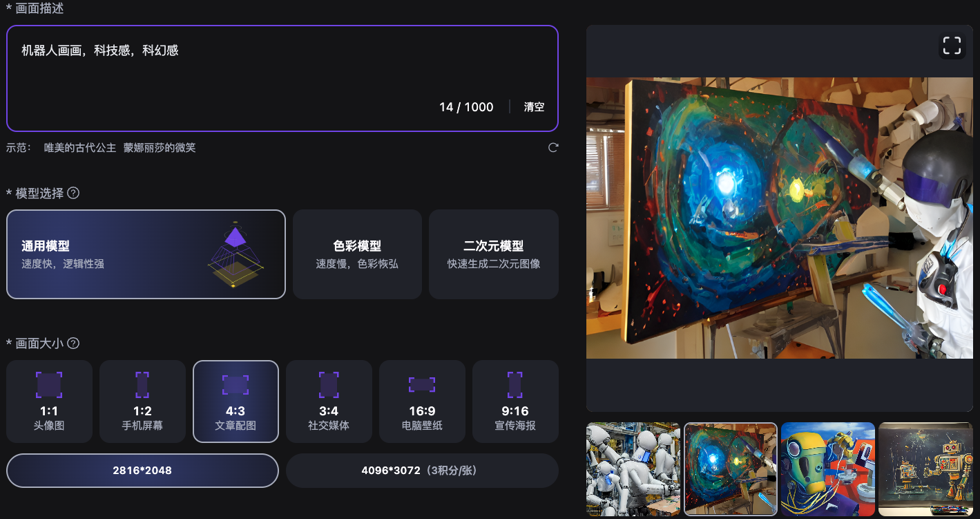Select the 4096*3072 resolution button

pyautogui.click(x=422, y=471)
